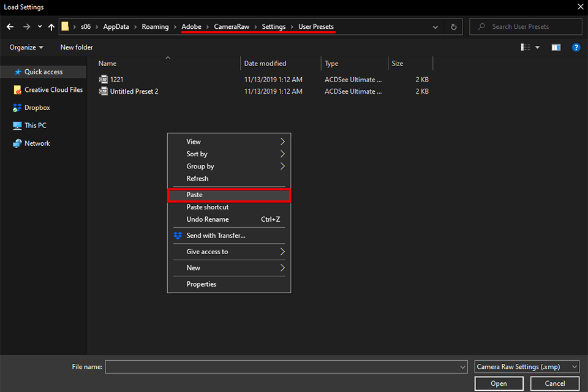Navigate to s06 in breadcrumb path
Viewport: 588px width, 392px height.
(x=86, y=26)
